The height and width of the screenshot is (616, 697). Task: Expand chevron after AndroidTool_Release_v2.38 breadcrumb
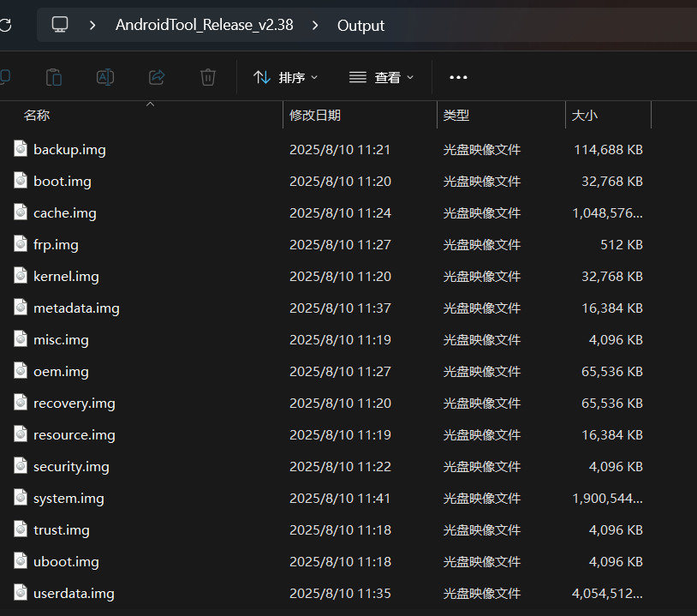point(315,26)
